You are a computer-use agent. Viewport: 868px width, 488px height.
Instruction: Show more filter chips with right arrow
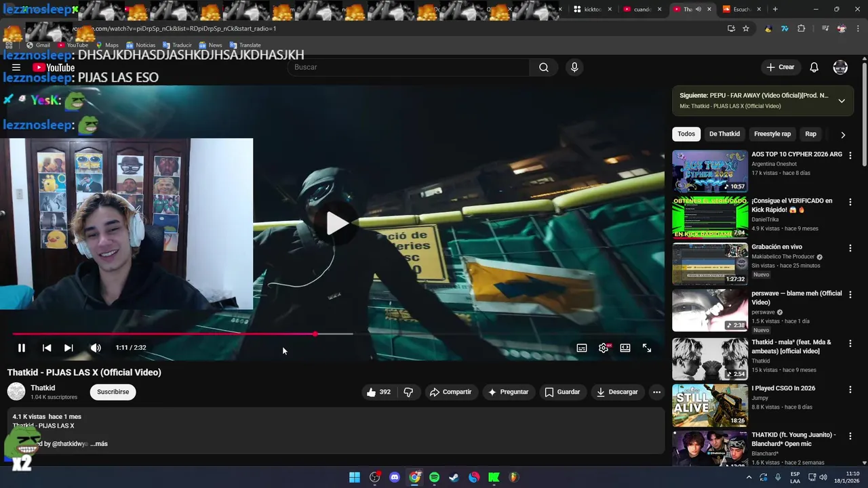click(x=843, y=135)
